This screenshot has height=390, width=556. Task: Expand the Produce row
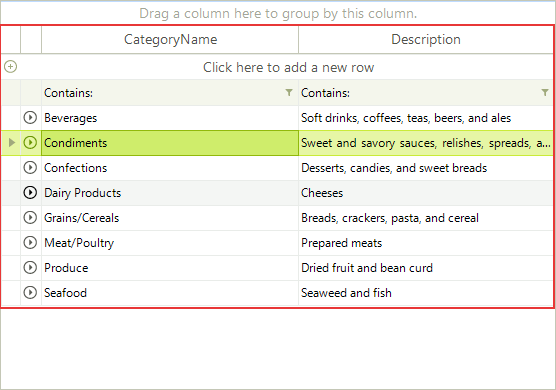point(30,267)
